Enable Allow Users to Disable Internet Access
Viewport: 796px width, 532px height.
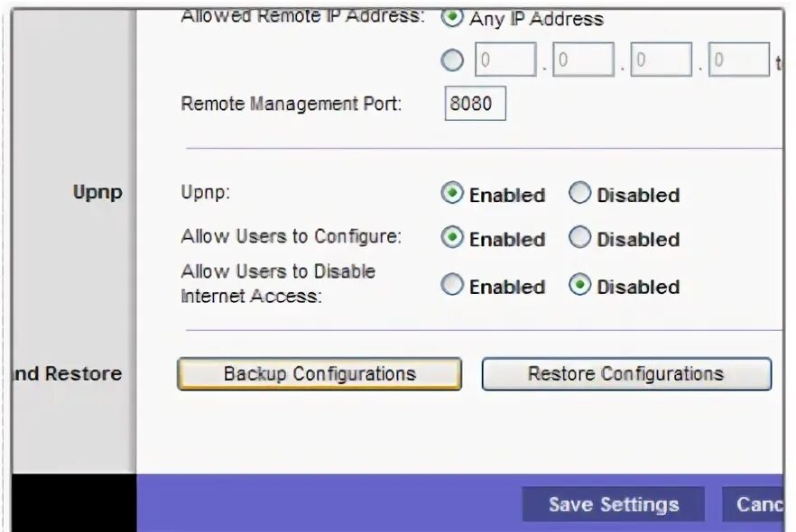pyautogui.click(x=452, y=285)
